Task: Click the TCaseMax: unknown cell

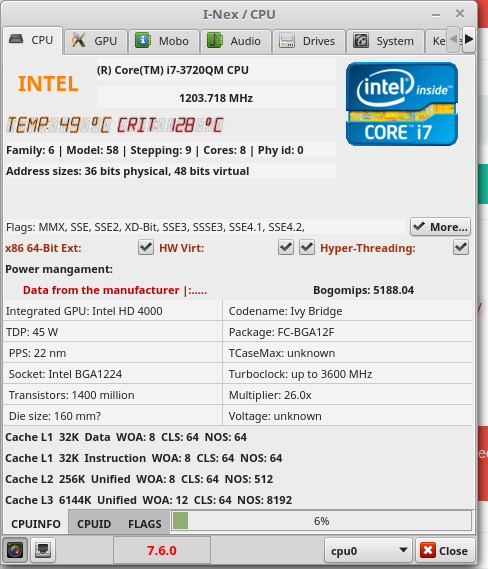Action: [348, 353]
